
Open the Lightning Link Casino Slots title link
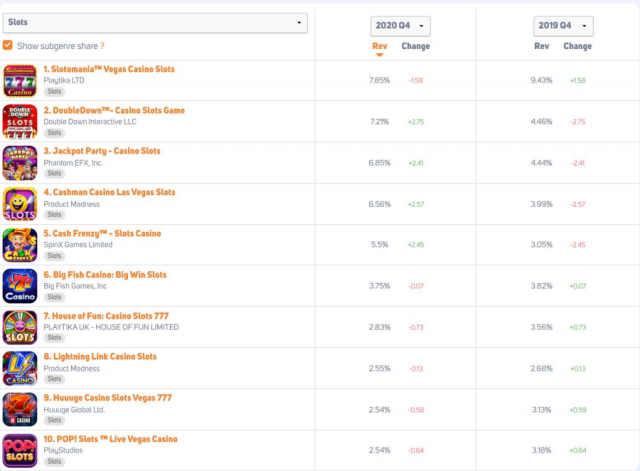click(x=100, y=357)
